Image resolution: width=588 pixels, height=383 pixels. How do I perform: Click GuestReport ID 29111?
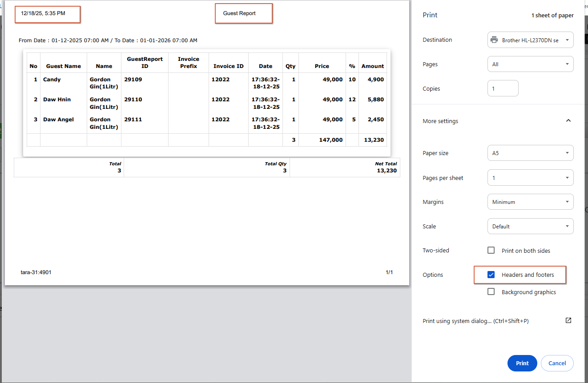(x=133, y=120)
